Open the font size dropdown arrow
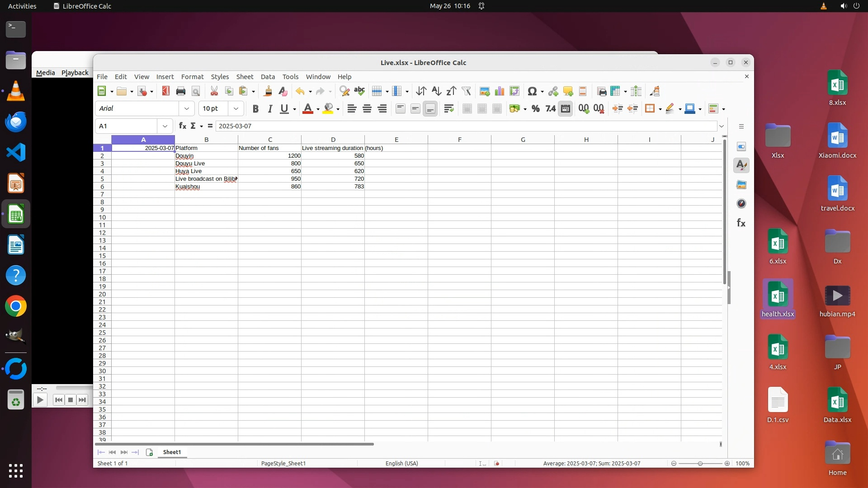This screenshot has height=488, width=868. (x=236, y=108)
